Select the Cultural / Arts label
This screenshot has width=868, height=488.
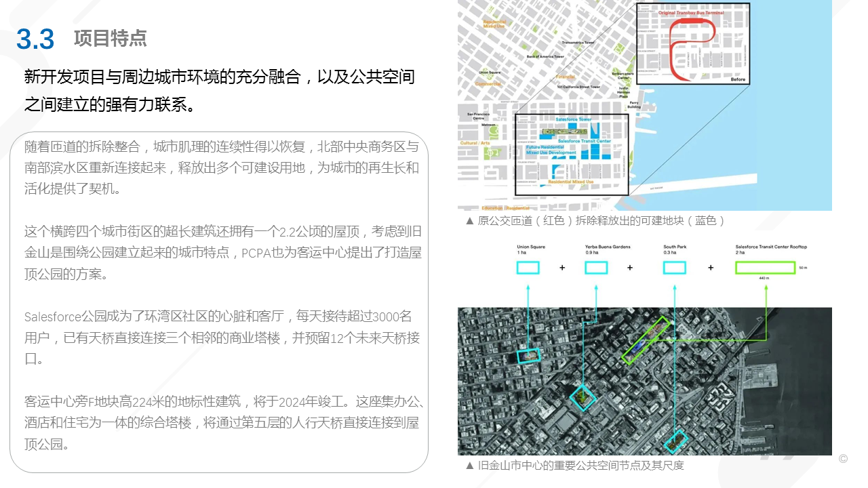coord(475,143)
